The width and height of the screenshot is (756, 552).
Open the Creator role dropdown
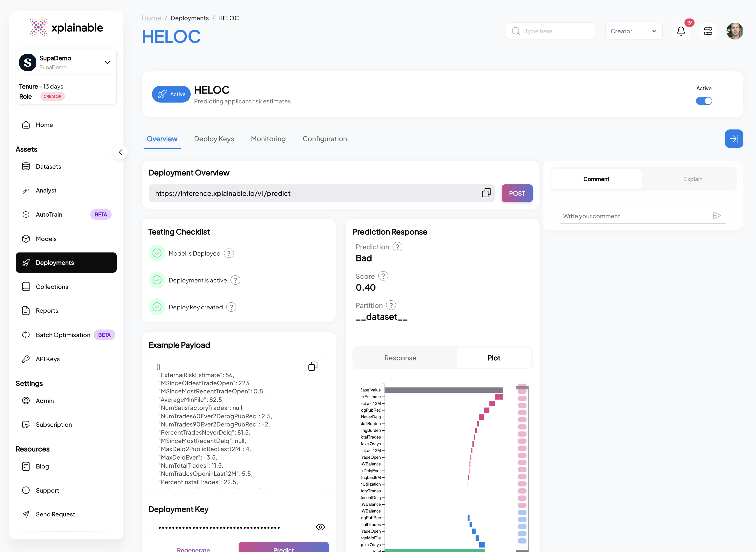pos(634,31)
